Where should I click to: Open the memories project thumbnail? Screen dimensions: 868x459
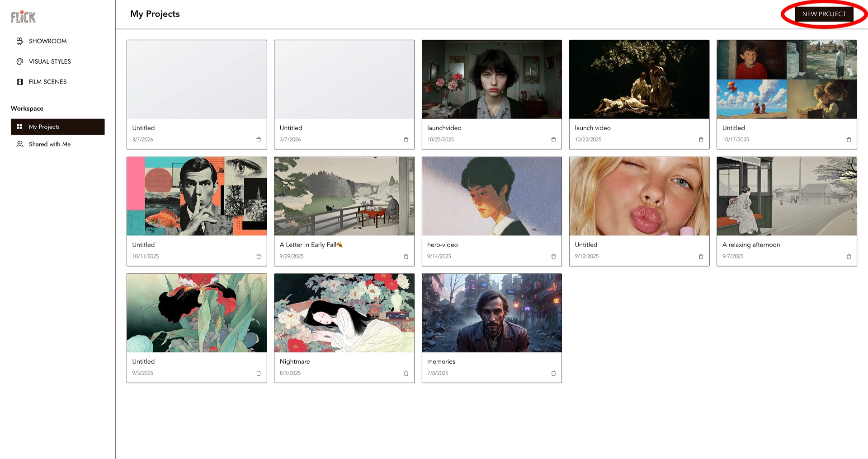click(491, 313)
